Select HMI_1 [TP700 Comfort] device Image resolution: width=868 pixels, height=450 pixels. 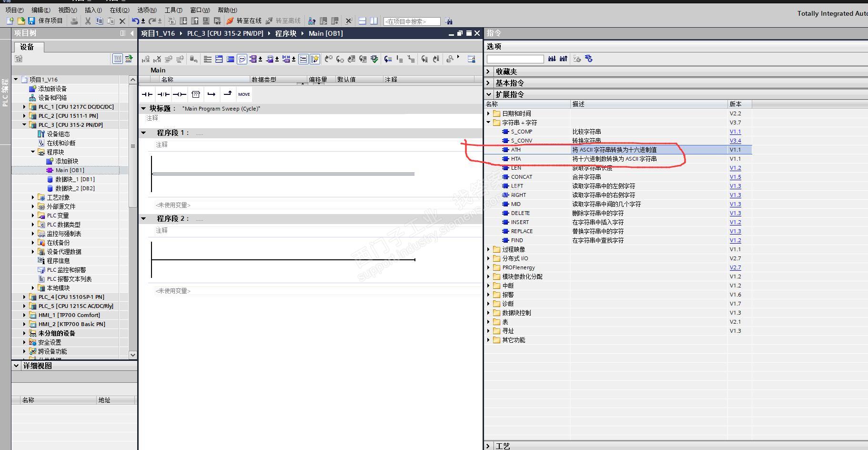(69, 315)
